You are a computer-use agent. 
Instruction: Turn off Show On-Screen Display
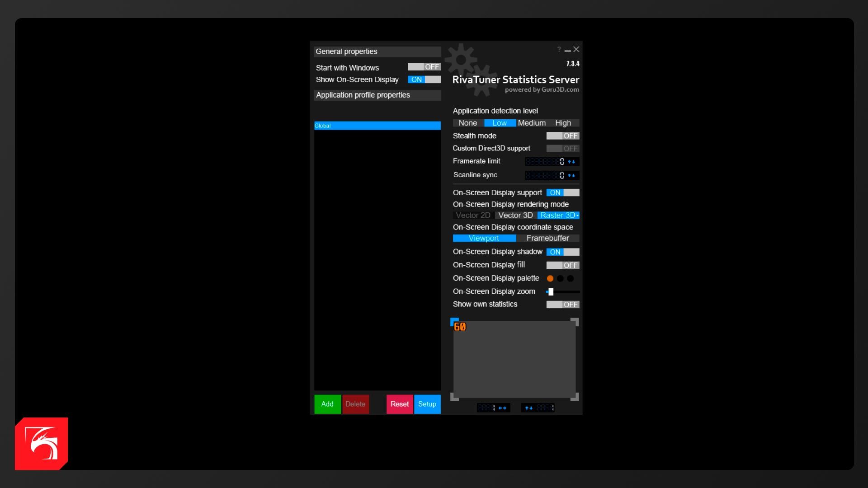(x=424, y=80)
